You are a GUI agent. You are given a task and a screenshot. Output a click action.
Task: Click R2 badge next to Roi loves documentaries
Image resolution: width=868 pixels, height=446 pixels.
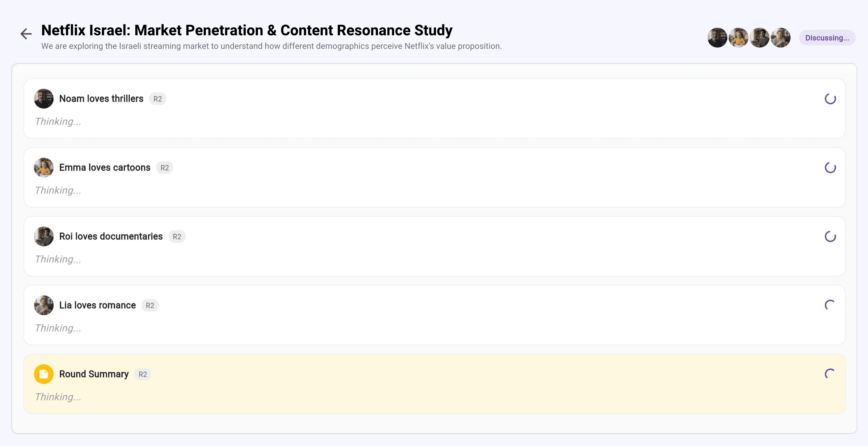point(177,237)
